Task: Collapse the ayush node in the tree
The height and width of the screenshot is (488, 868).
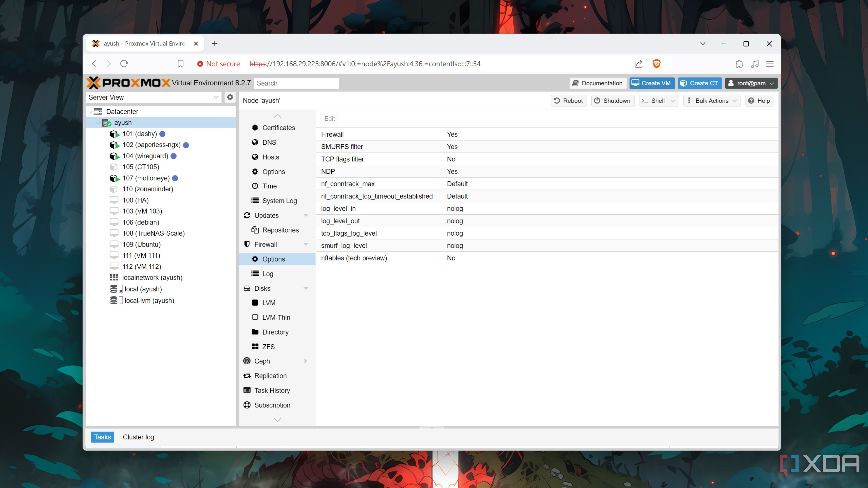Action: pos(98,123)
